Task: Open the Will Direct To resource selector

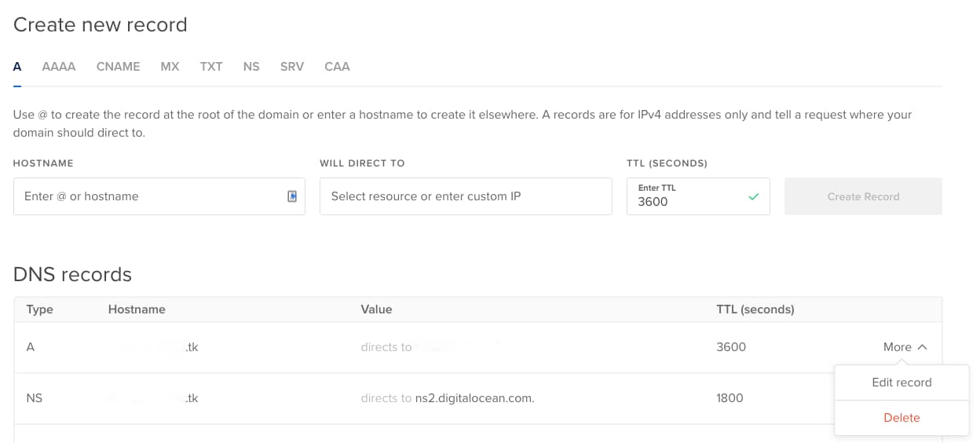Action: 466,196
